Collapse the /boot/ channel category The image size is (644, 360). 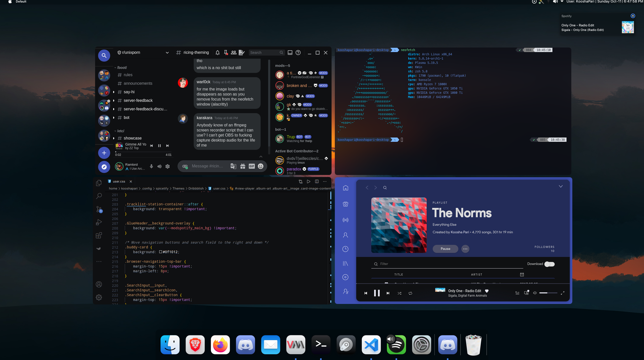(122, 67)
